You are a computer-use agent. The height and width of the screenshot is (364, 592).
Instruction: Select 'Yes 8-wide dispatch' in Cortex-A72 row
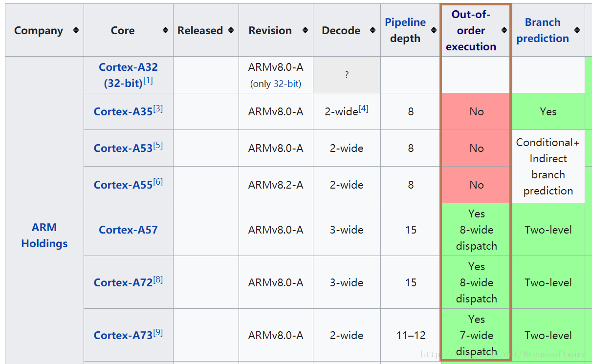point(477,282)
